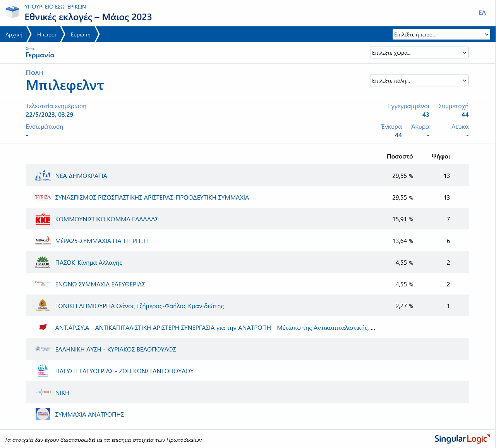This screenshot has height=448, width=496.
Task: Open the ΕΘΝΙΚΗ ΔΗΜΙΟΥΡΓΙΑ party link
Action: [140, 306]
